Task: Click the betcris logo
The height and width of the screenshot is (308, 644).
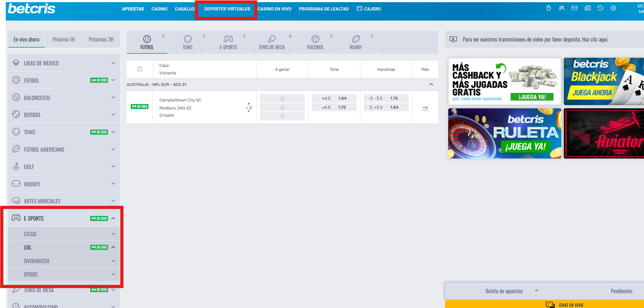Action: [x=31, y=8]
